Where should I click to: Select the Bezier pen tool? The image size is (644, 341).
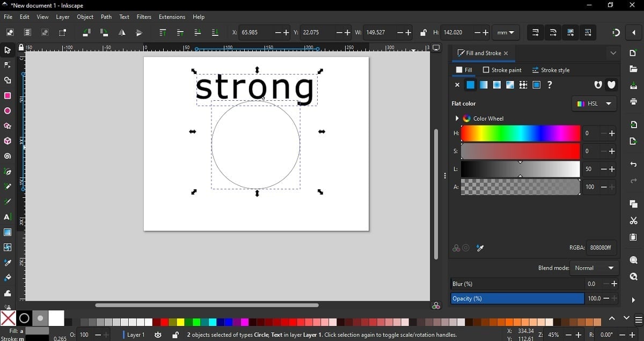pyautogui.click(x=8, y=172)
